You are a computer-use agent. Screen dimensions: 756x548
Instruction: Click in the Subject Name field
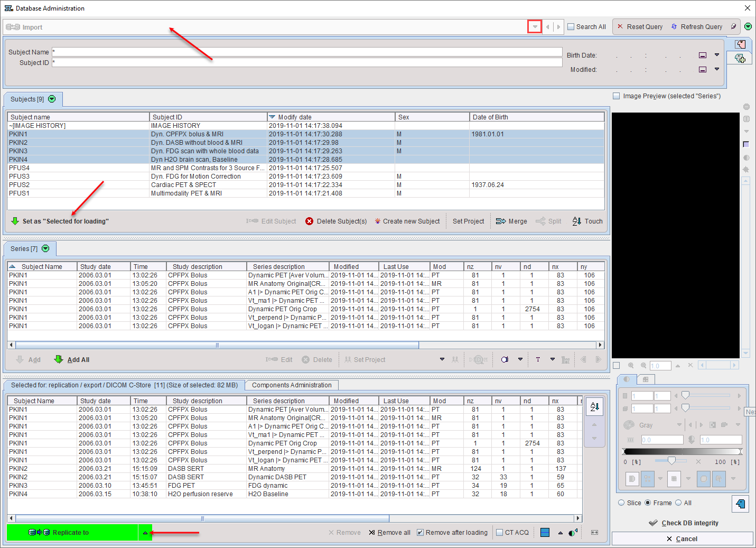[307, 52]
